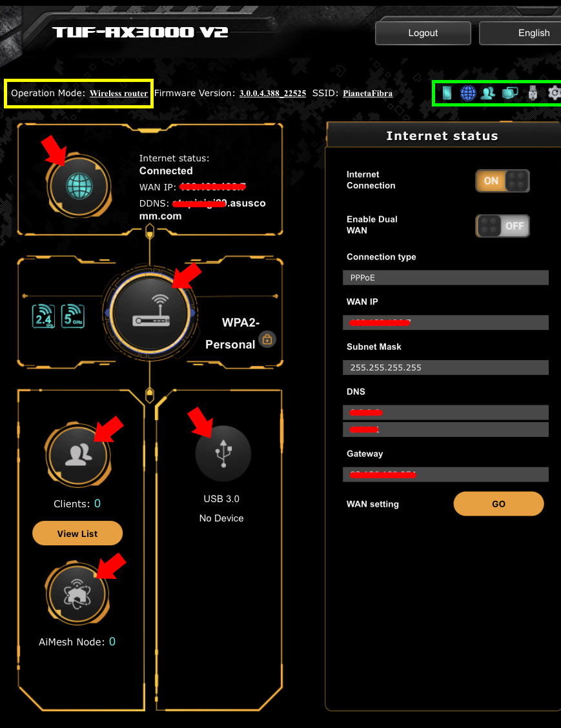The height and width of the screenshot is (728, 561).
Task: Click the blue globe internet status icon in header
Action: (468, 93)
